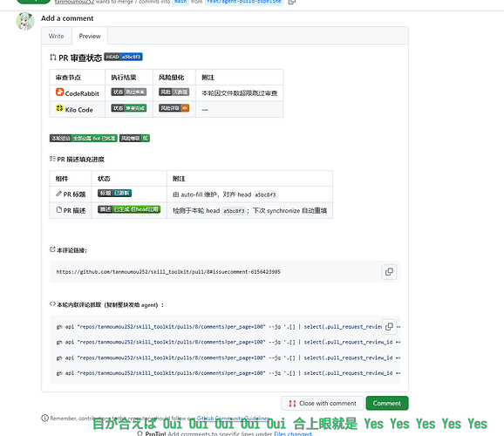Click the CodeRabbit cell text
Image resolution: width=504 pixels, height=436 pixels.
82,93
